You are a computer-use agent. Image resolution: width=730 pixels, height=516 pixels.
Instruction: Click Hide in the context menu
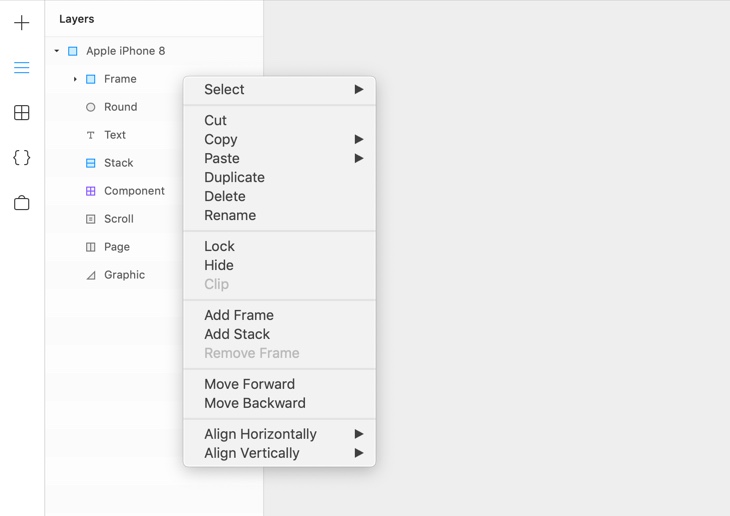click(x=219, y=266)
